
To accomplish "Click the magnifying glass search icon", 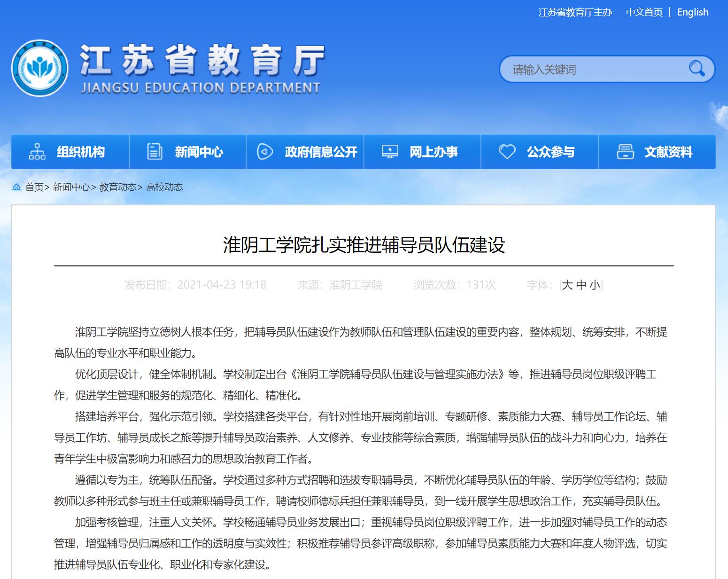I will (697, 69).
